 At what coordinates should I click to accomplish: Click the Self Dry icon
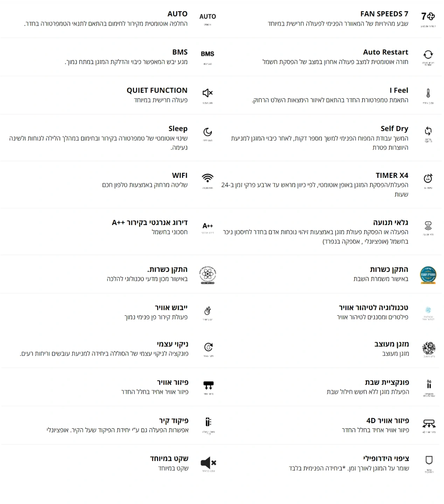428,131
